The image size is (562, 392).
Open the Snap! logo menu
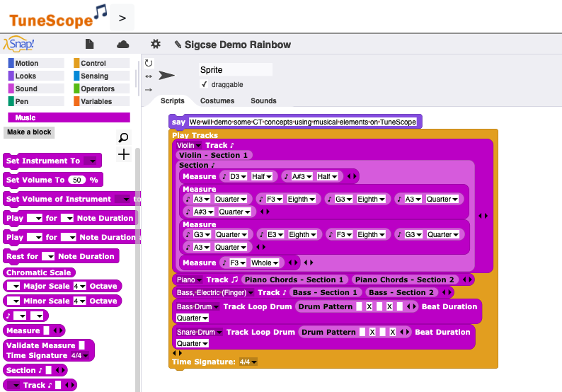(x=18, y=44)
